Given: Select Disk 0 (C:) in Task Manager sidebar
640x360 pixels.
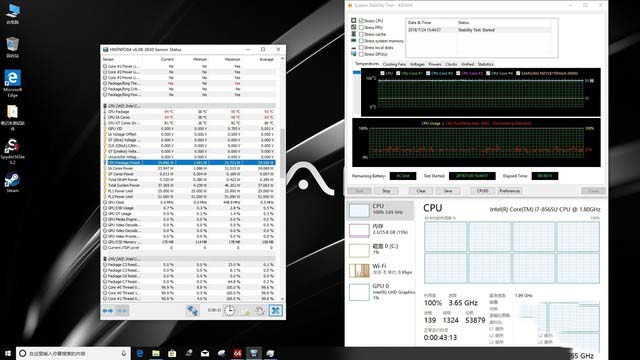Looking at the screenshot, I should [380, 250].
